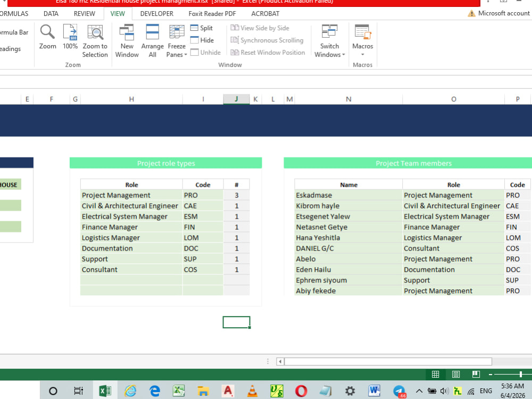Viewport: 532px width, 399px height.
Task: Click Zoom to Selection icon
Action: tap(95, 32)
